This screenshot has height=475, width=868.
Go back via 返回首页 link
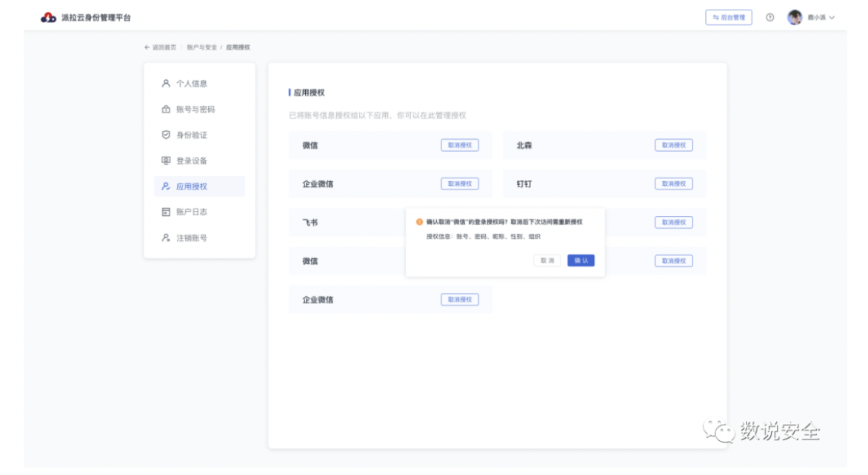[160, 47]
